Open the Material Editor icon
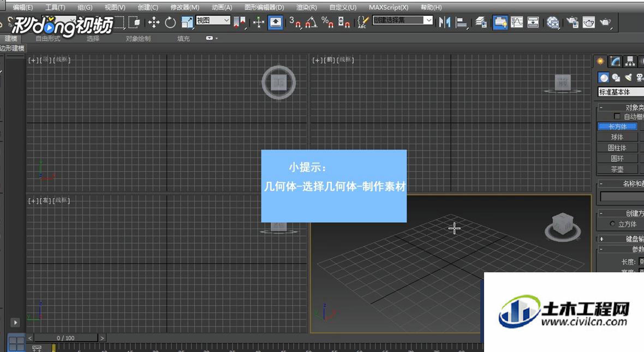This screenshot has width=644, height=352. click(x=553, y=22)
